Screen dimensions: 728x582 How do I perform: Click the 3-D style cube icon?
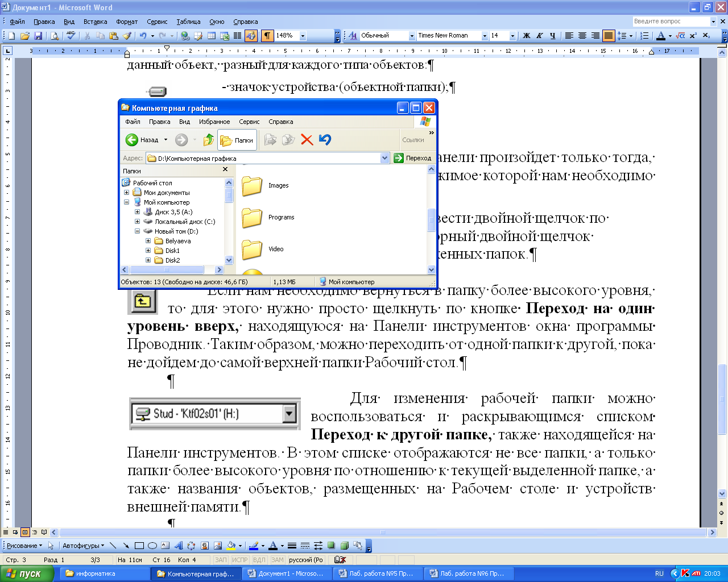(x=344, y=546)
